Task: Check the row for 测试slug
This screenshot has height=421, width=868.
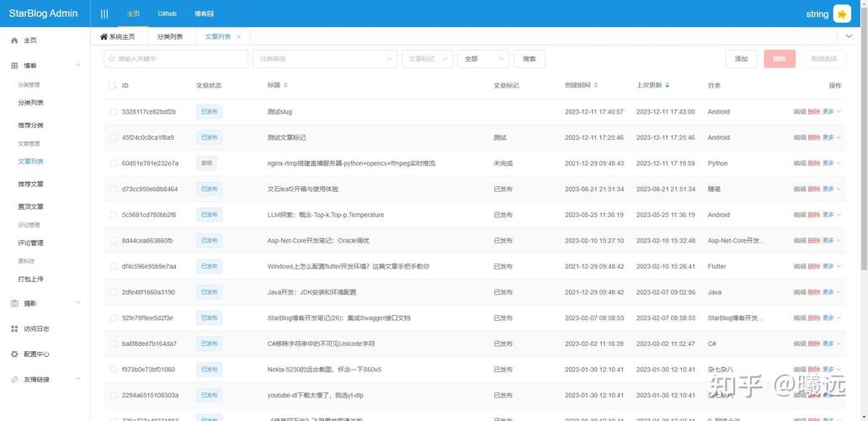Action: 114,112
